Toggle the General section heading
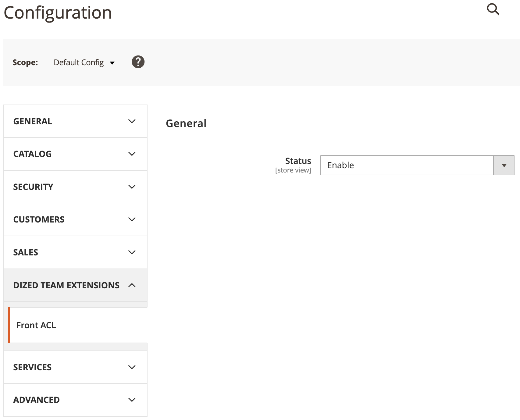Screen dimensions: 520x420 186,123
